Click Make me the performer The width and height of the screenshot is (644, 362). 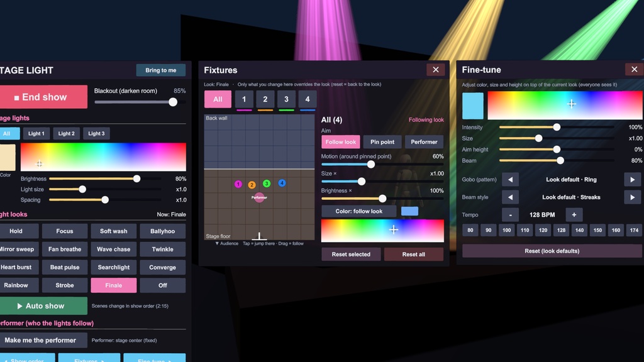pos(43,340)
